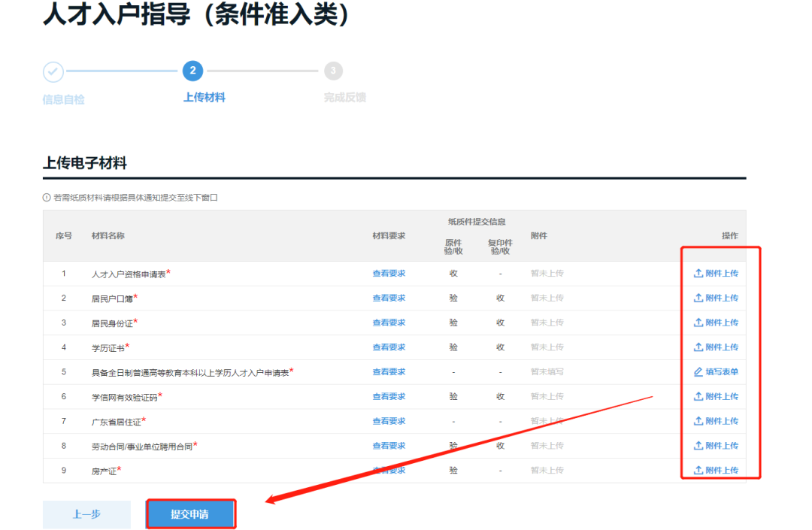Viewport: 812px width, 530px height.
Task: Submit with 提交申请 button
Action: point(190,514)
